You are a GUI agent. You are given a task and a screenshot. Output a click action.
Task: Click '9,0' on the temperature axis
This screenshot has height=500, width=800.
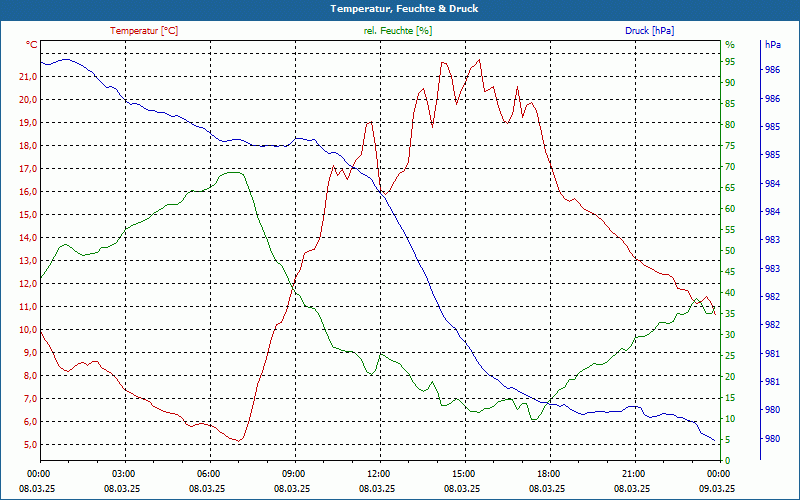pyautogui.click(x=31, y=353)
